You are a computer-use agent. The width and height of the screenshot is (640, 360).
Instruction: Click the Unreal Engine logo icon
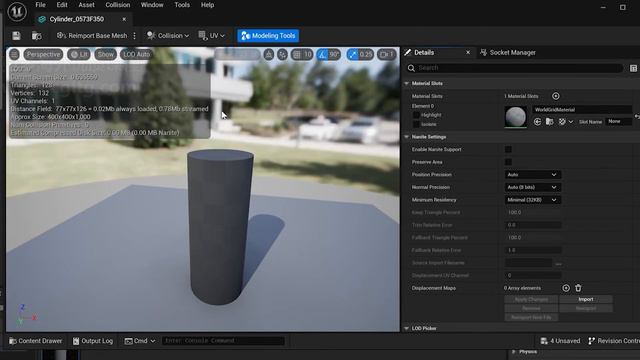17,12
